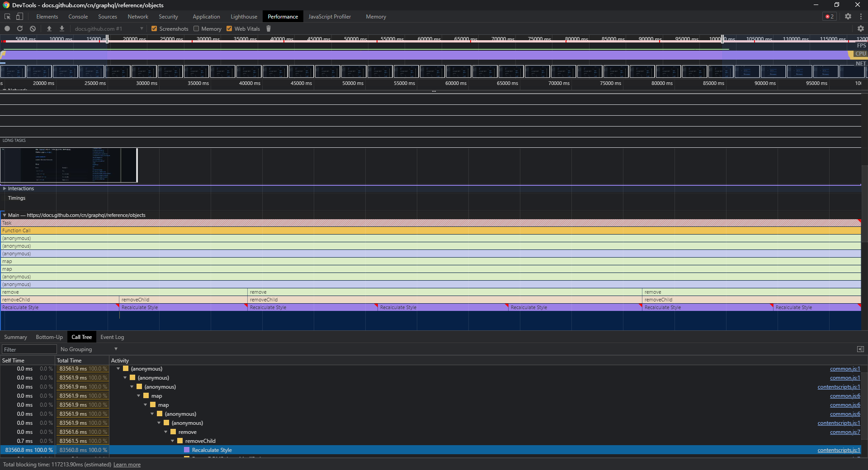The image size is (868, 470).
Task: Click the overview selection handle near 15000 ms
Action: tap(107, 39)
